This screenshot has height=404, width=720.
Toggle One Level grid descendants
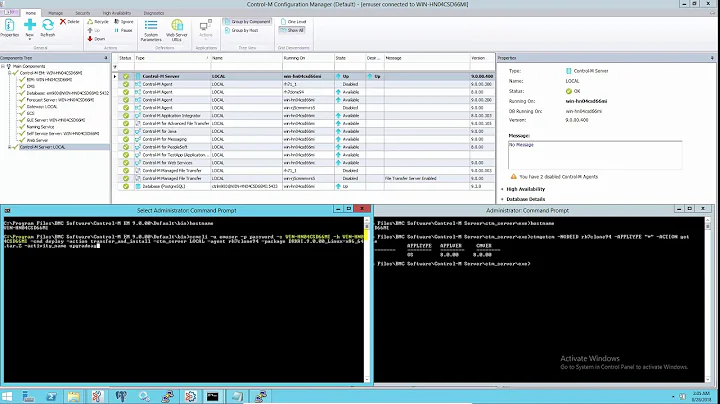(293, 22)
